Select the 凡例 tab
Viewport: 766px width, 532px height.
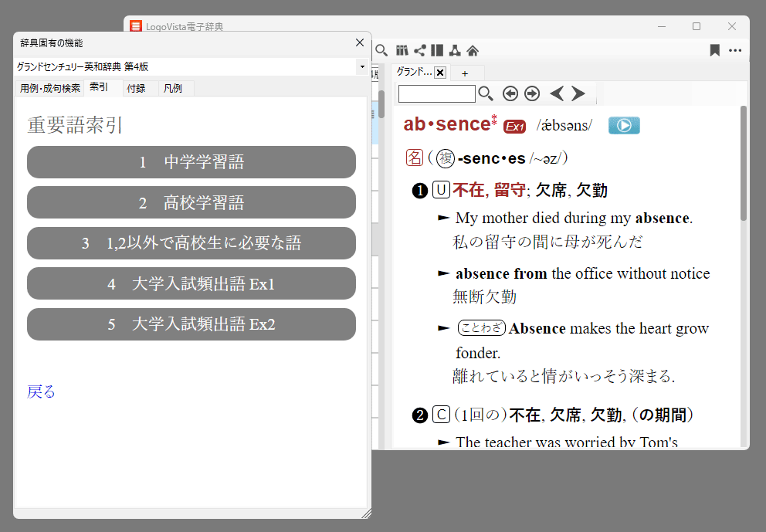173,88
